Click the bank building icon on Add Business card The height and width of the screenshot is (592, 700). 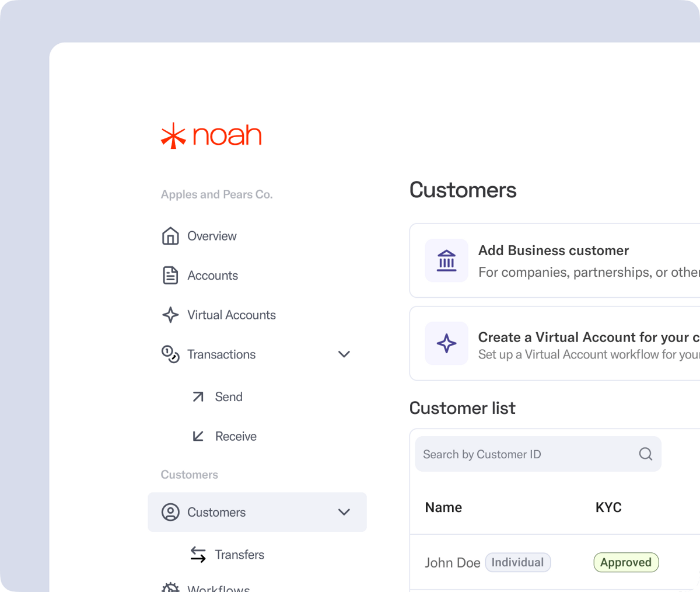(447, 260)
